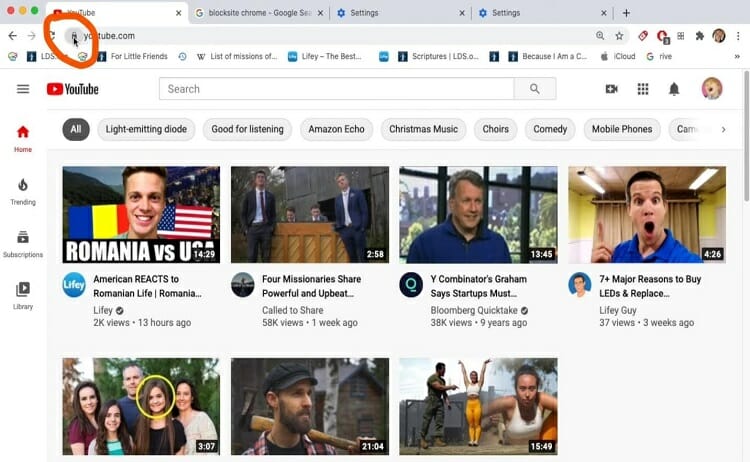Click the YouTube Search input field

click(336, 89)
